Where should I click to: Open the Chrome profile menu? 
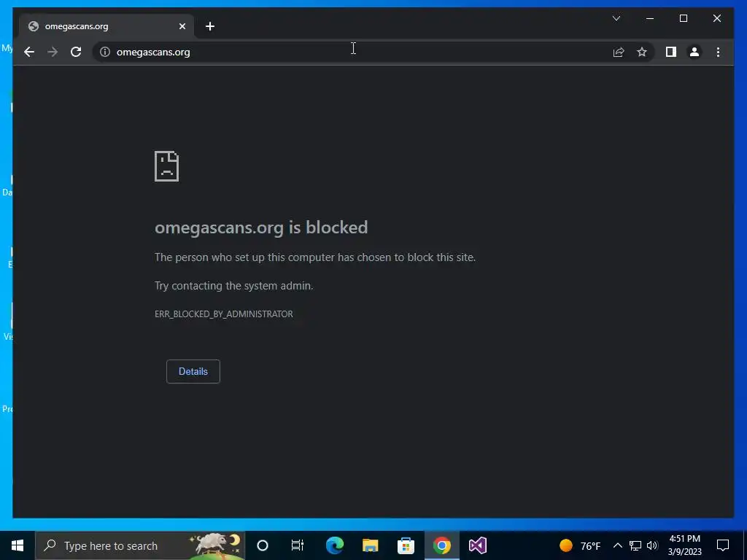(x=694, y=52)
